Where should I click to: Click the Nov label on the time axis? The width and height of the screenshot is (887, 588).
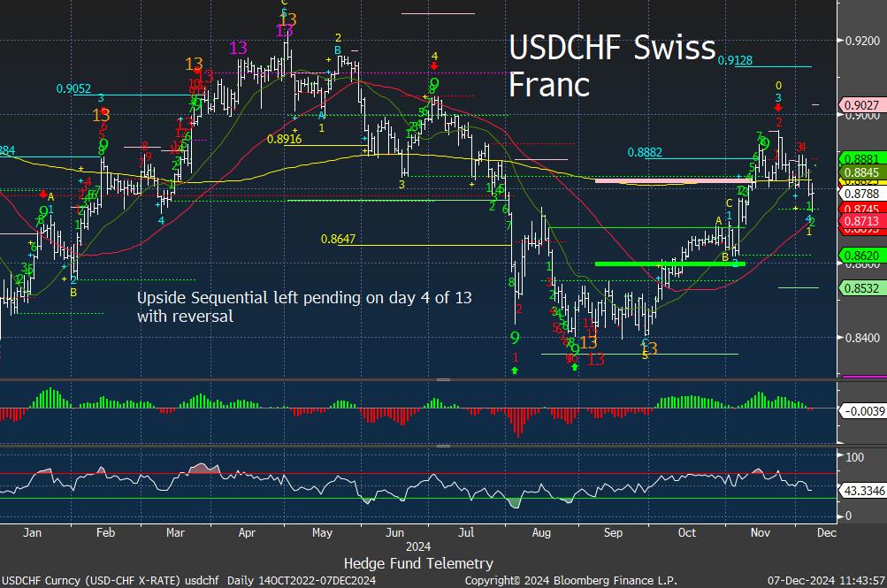pos(760,533)
